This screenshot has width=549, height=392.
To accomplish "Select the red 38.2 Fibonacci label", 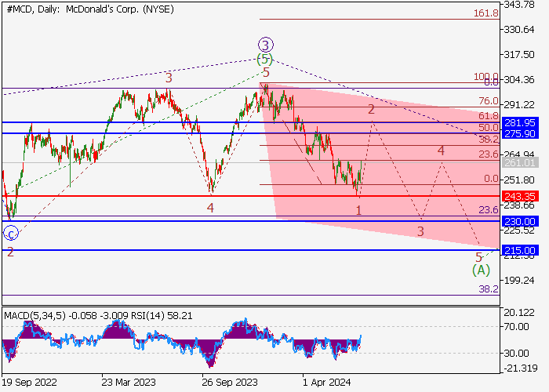I will click(489, 140).
